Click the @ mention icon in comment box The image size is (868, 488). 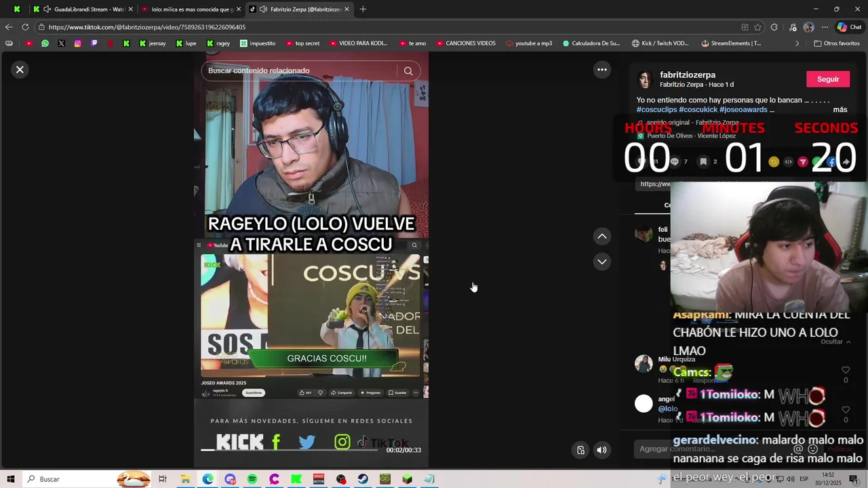coord(798,449)
